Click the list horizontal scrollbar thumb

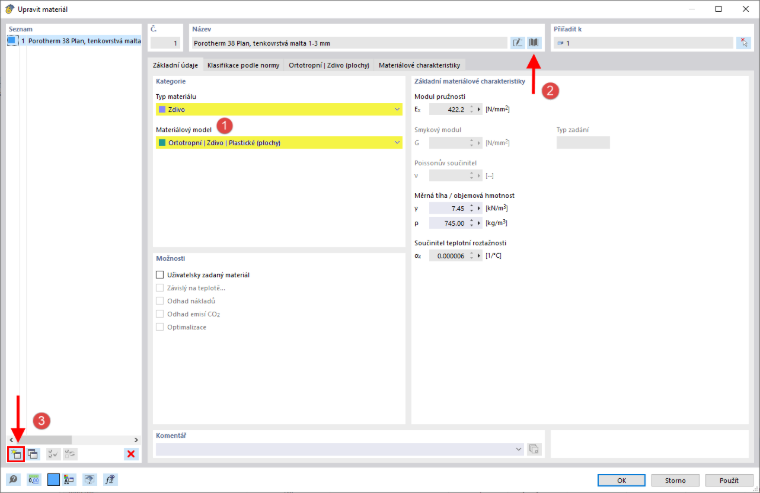tap(44, 440)
